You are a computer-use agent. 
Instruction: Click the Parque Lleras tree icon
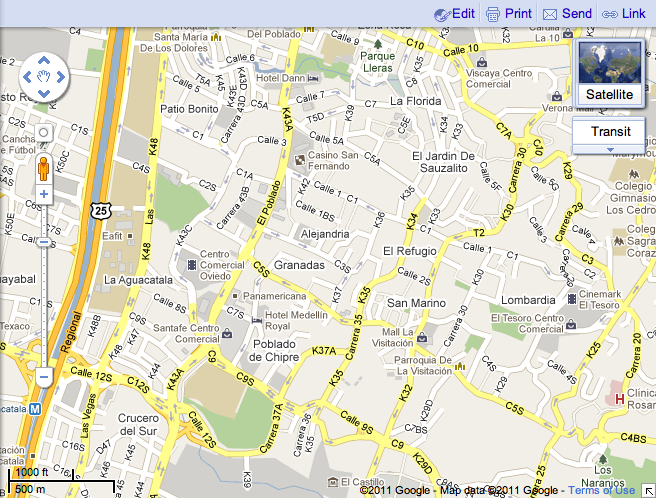(378, 44)
